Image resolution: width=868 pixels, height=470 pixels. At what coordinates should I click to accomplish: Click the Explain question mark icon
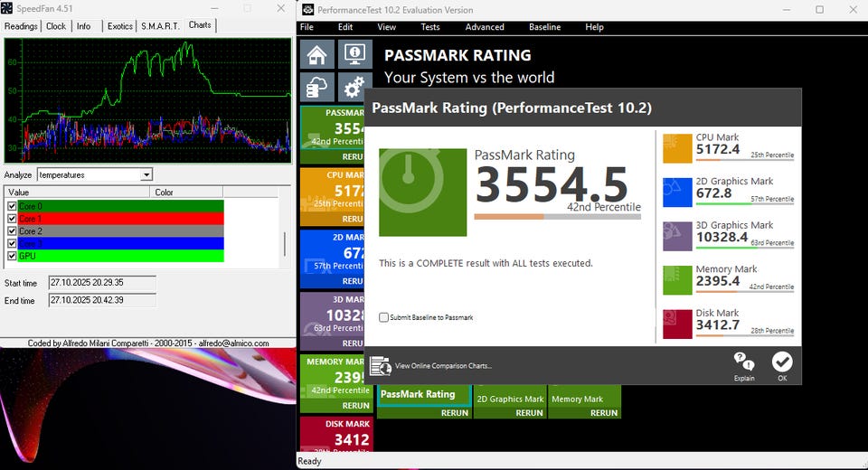pyautogui.click(x=744, y=366)
